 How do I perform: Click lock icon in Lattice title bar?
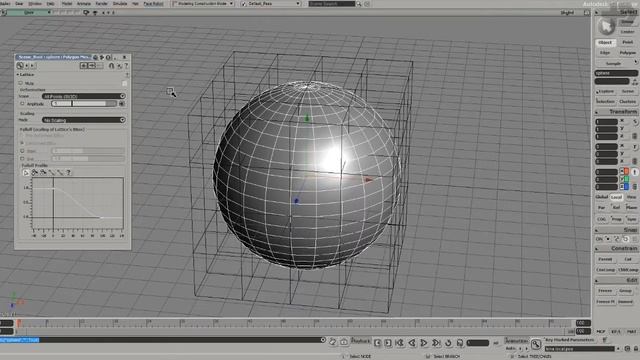point(95,57)
